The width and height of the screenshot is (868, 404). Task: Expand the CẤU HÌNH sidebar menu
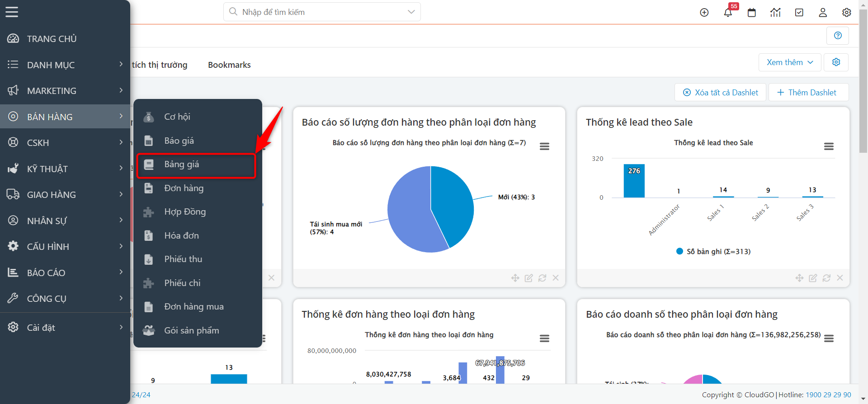(65, 246)
